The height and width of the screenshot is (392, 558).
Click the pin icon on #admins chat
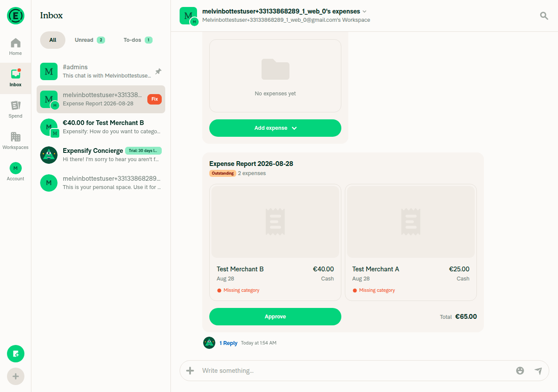158,71
